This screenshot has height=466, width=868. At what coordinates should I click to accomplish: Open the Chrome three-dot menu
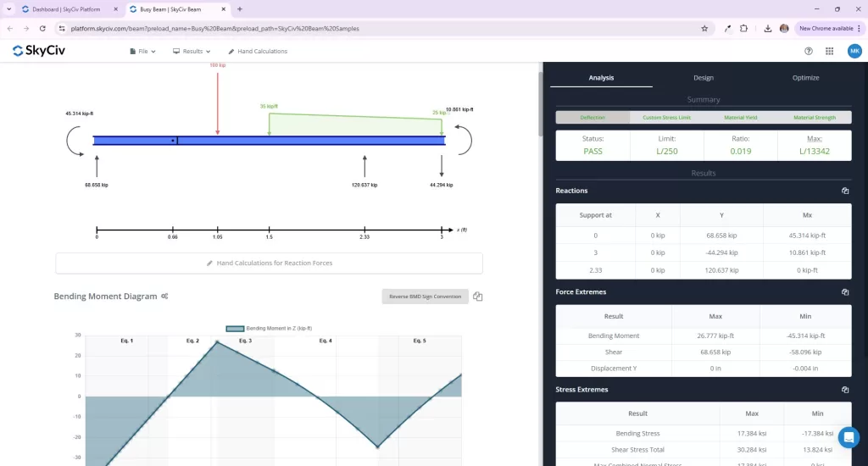point(859,28)
